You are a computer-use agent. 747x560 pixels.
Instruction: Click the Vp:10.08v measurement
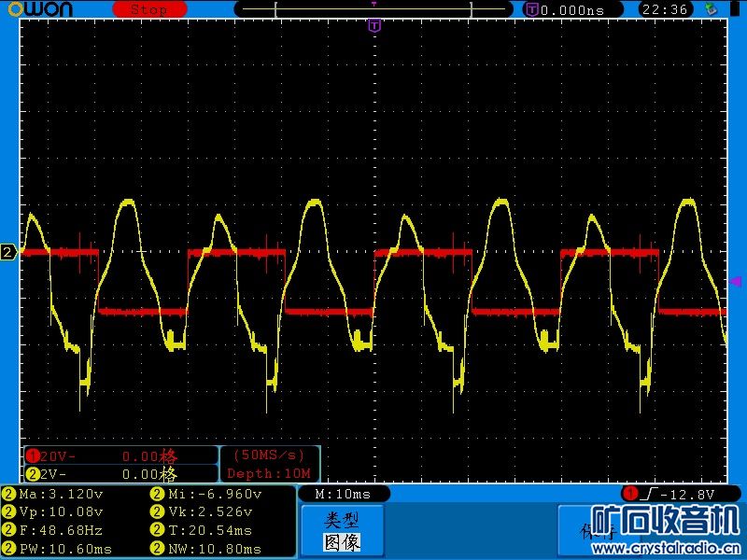[53, 511]
